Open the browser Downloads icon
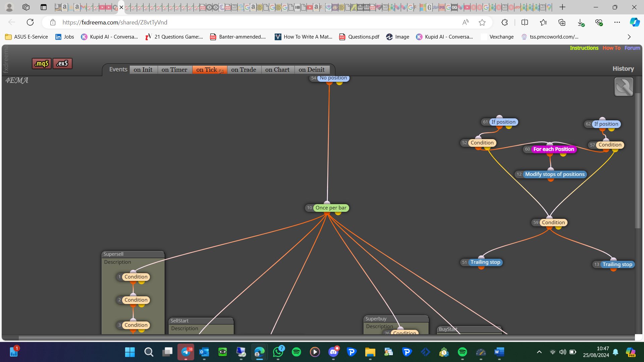The height and width of the screenshot is (362, 644). click(x=581, y=22)
